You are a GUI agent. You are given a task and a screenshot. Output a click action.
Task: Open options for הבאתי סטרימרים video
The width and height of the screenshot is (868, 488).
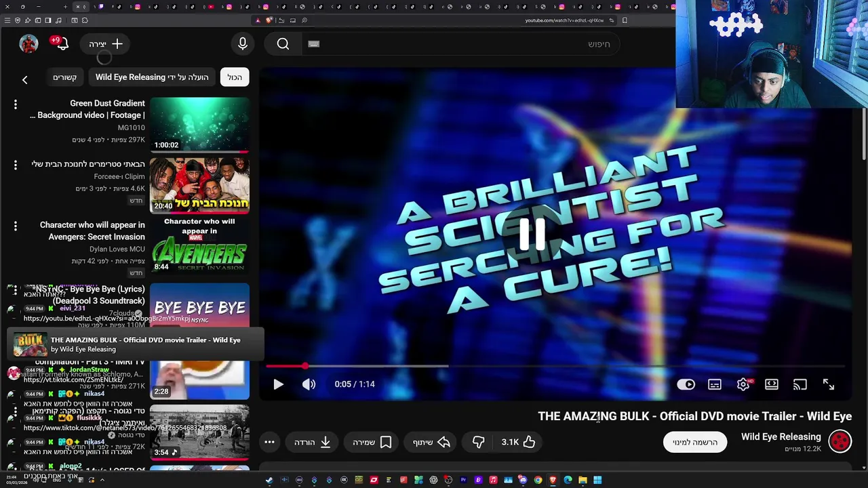click(15, 165)
